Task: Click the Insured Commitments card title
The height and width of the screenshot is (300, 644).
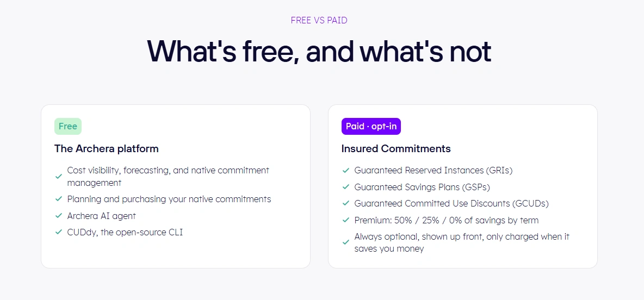Action: click(x=396, y=148)
